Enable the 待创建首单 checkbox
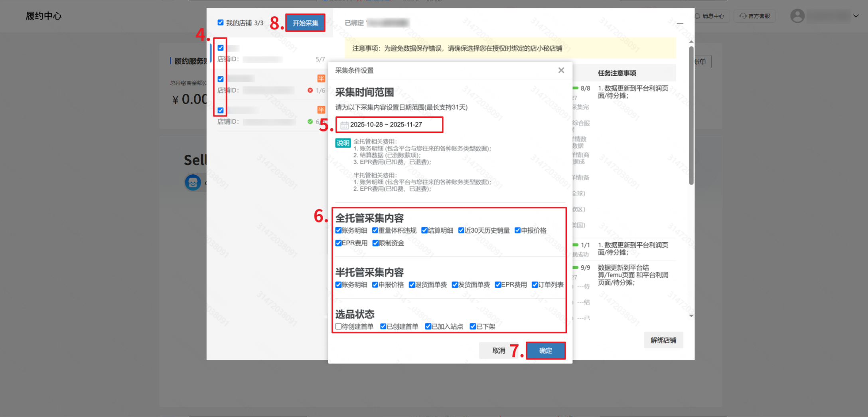This screenshot has width=868, height=417. click(x=338, y=326)
